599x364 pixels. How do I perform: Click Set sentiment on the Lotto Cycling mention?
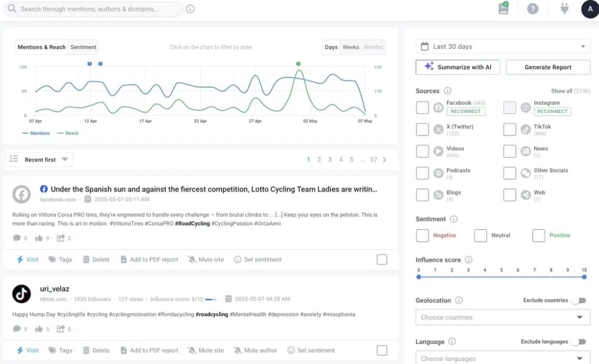click(257, 259)
